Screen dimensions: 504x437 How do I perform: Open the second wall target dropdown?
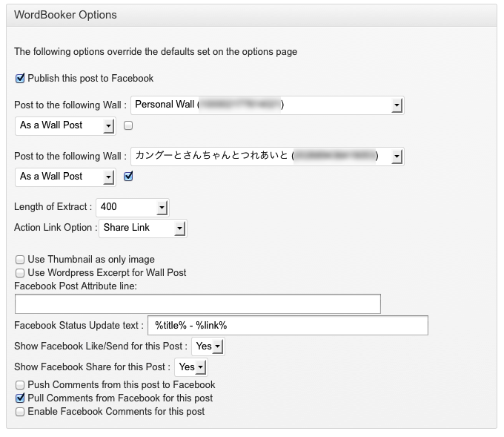(x=267, y=156)
